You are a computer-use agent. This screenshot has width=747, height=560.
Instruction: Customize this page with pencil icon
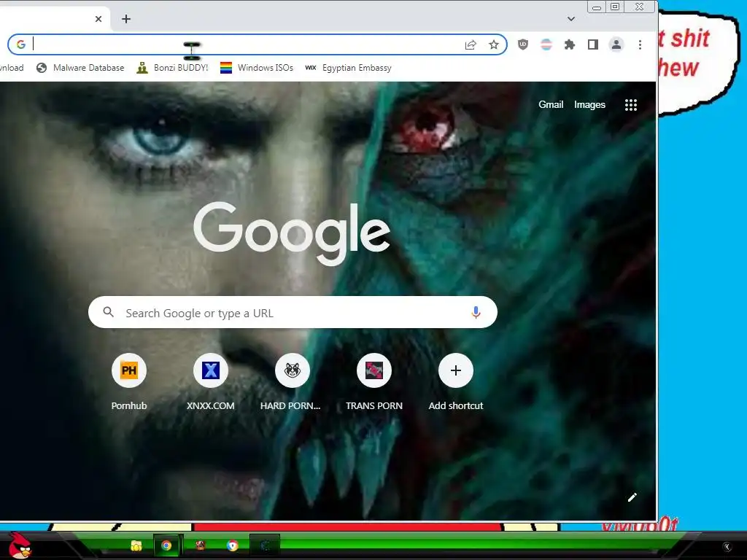click(632, 497)
